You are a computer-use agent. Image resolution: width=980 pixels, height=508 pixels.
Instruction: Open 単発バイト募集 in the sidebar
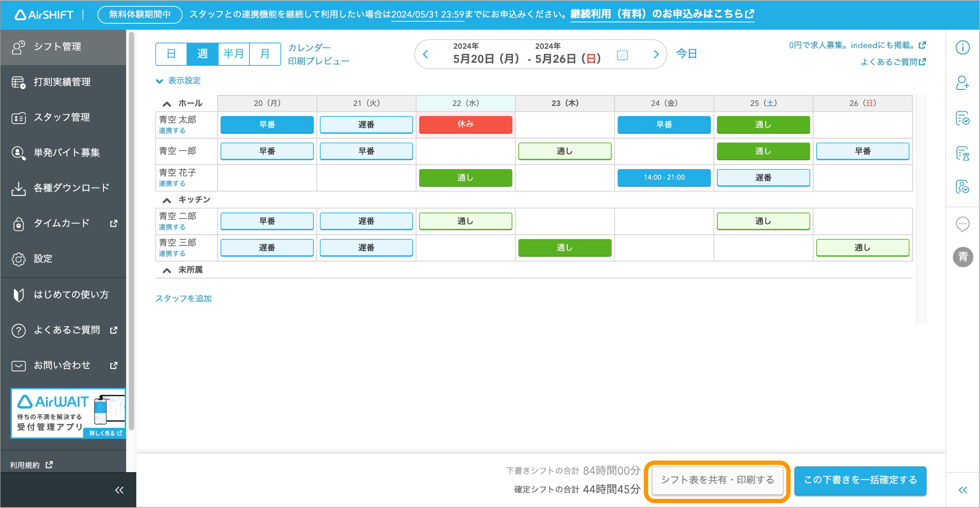point(63,152)
